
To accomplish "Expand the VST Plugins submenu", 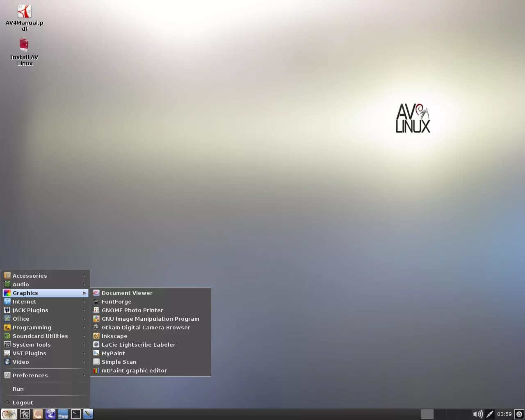I will pos(46,353).
